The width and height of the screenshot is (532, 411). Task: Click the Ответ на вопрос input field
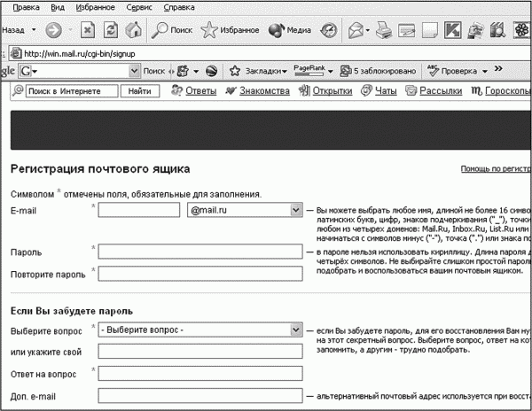pyautogui.click(x=200, y=374)
